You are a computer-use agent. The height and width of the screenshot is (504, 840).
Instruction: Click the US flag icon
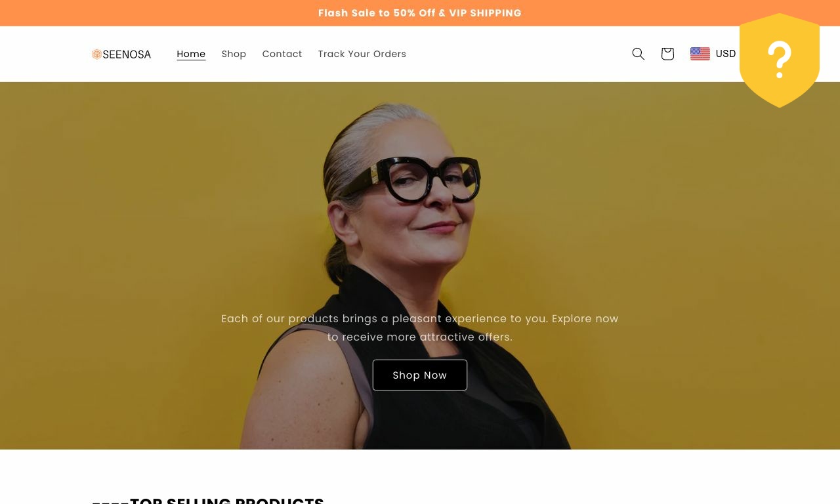click(700, 54)
